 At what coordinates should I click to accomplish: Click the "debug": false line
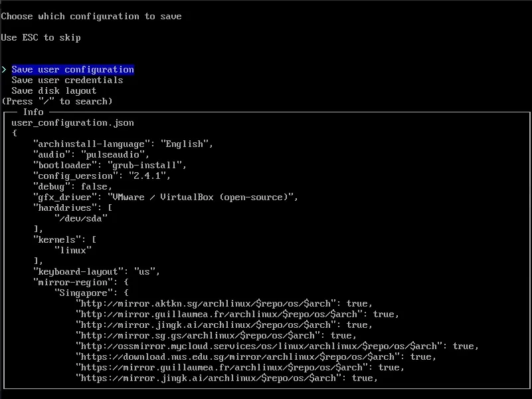[72, 186]
